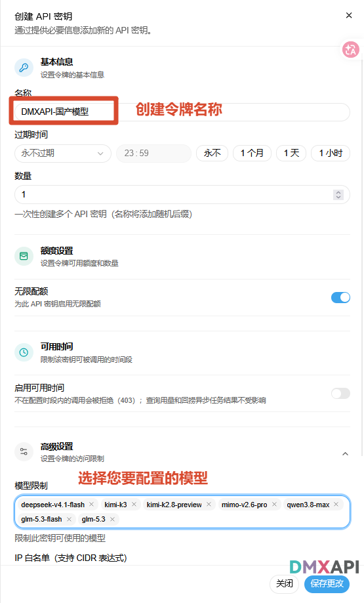This screenshot has height=603, width=364.
Task: Focus the 名称 token name field
Action: coord(182,112)
